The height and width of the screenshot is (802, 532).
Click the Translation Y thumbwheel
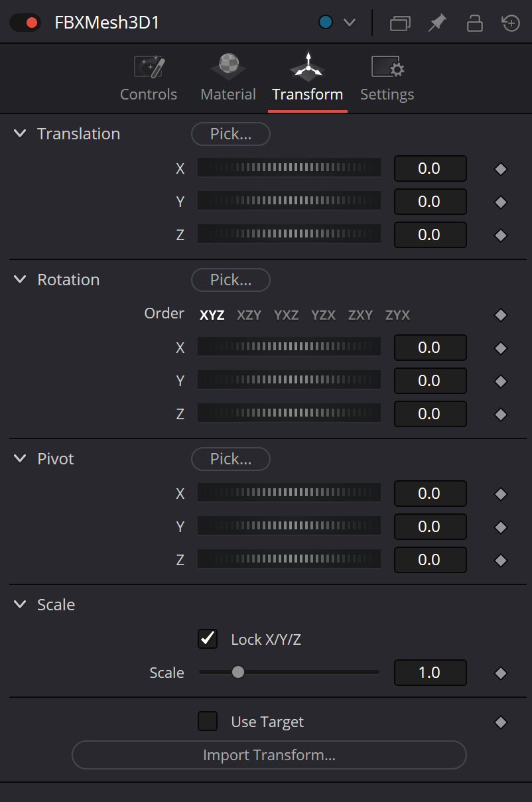tap(289, 201)
